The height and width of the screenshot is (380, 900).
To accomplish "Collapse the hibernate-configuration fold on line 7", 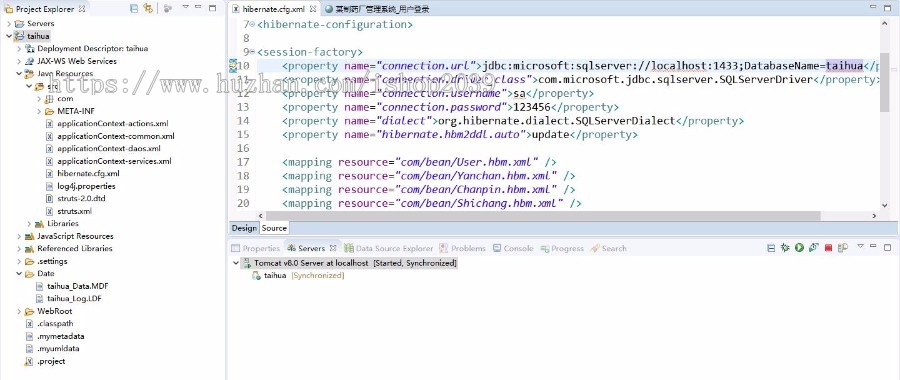I will (253, 25).
